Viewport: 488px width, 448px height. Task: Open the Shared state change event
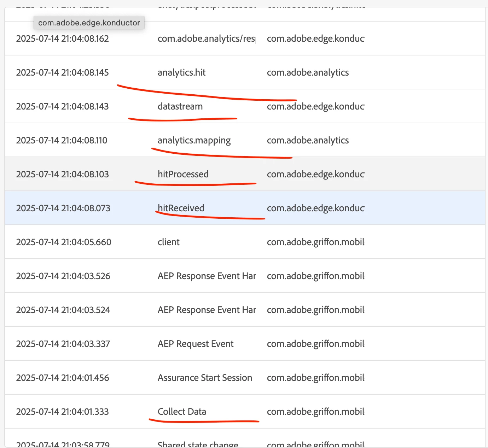(198, 444)
